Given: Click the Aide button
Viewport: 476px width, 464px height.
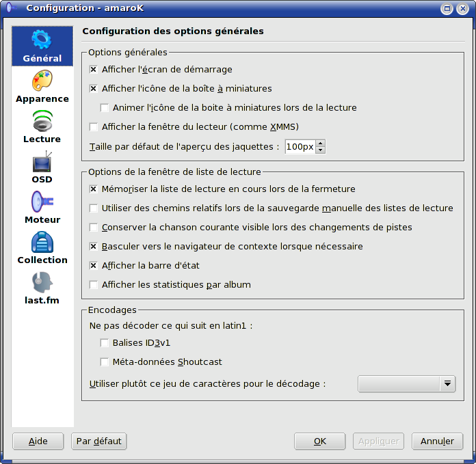Looking at the screenshot, I should (x=38, y=441).
